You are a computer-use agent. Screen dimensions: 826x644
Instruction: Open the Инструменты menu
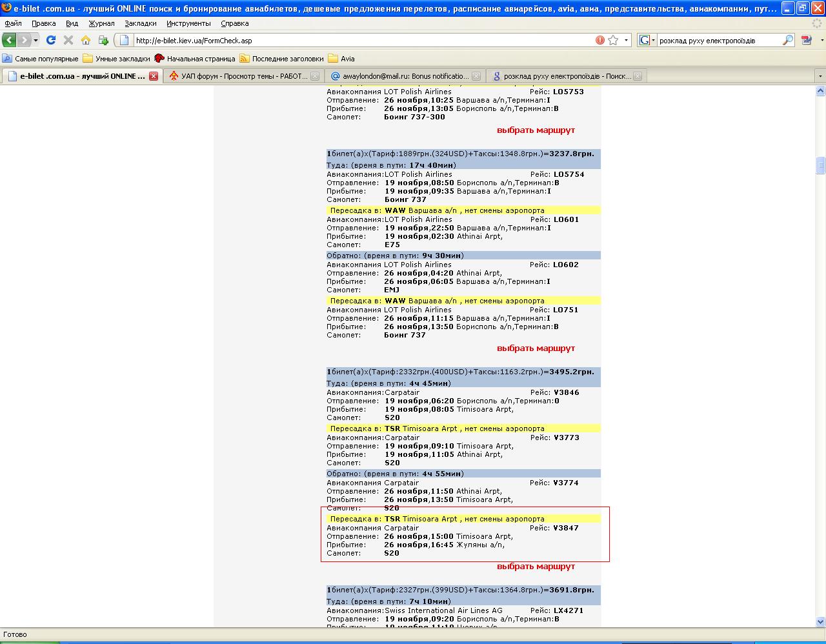tap(188, 23)
